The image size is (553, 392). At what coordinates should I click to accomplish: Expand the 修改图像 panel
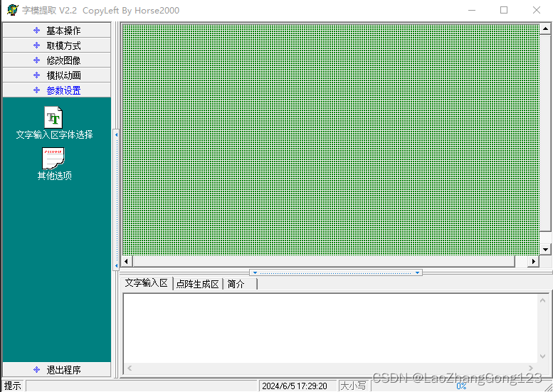click(56, 60)
